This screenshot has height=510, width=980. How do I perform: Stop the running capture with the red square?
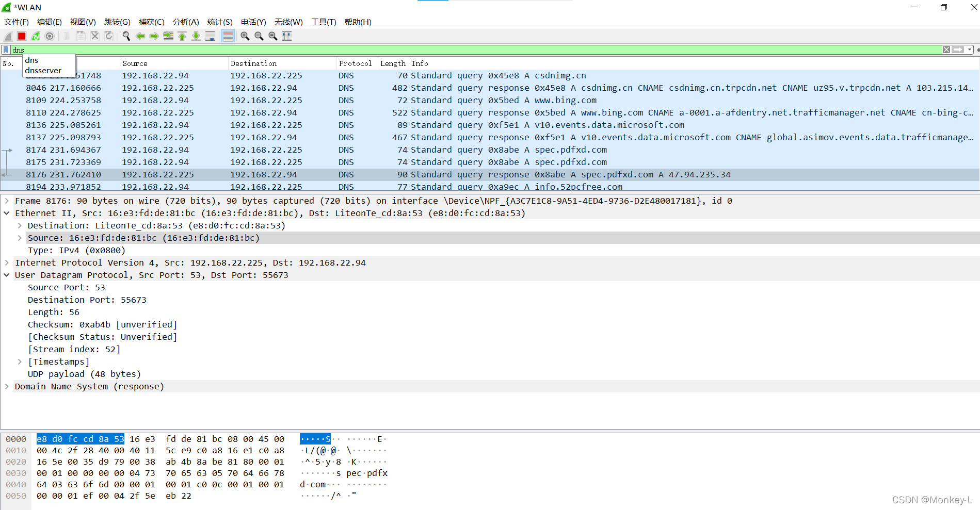(x=22, y=36)
